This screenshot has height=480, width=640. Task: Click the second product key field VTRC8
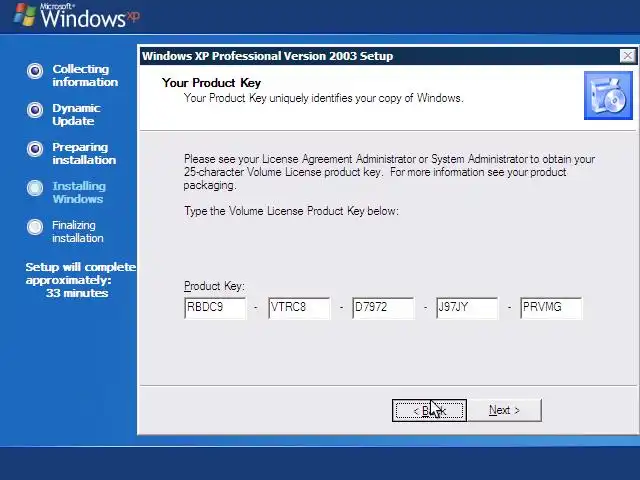click(299, 308)
